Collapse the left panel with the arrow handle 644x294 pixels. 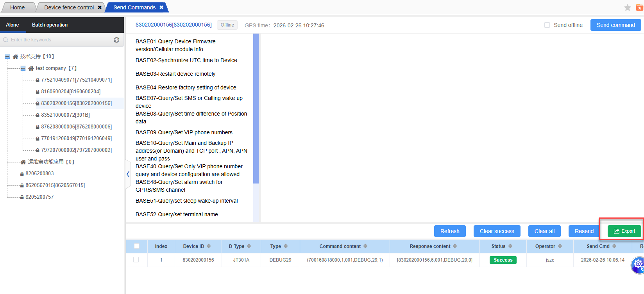click(128, 174)
